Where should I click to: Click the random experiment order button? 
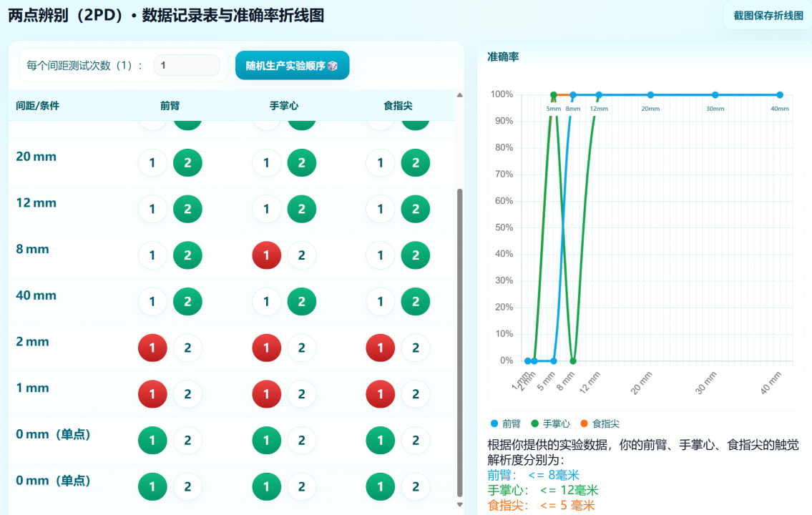point(292,65)
